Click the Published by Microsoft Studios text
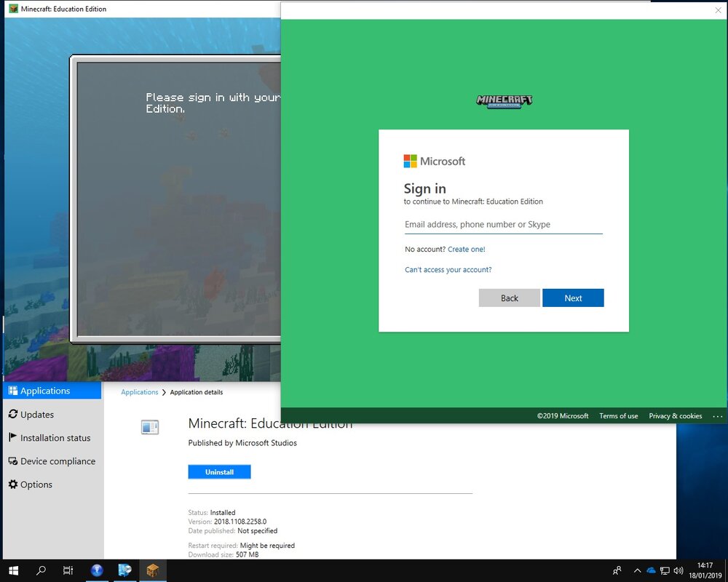Viewport: 728px width, 582px height. [242, 443]
